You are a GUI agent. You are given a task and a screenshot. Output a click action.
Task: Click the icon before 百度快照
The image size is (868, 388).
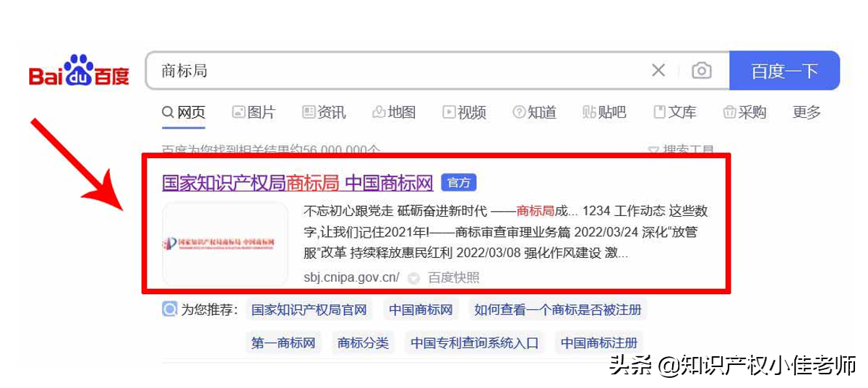coord(413,278)
